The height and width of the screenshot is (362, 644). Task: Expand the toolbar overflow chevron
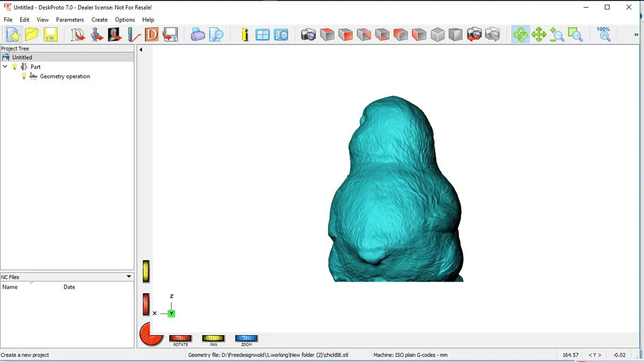pyautogui.click(x=636, y=35)
